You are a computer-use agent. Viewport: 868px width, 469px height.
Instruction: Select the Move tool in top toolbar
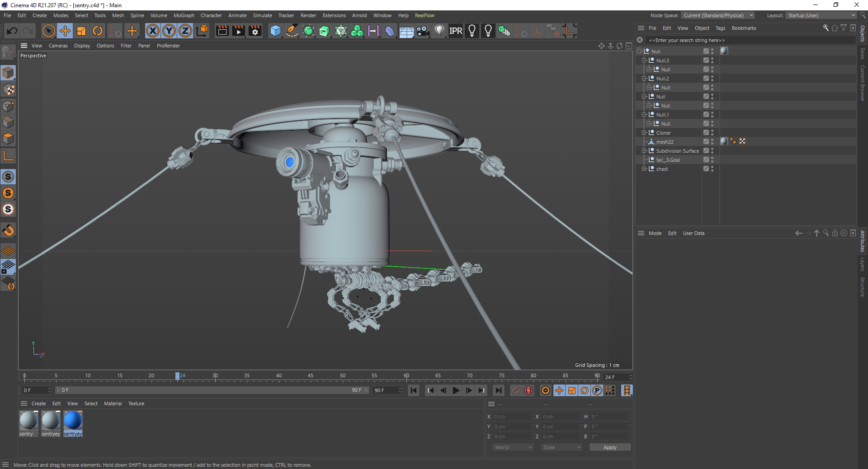pos(65,31)
